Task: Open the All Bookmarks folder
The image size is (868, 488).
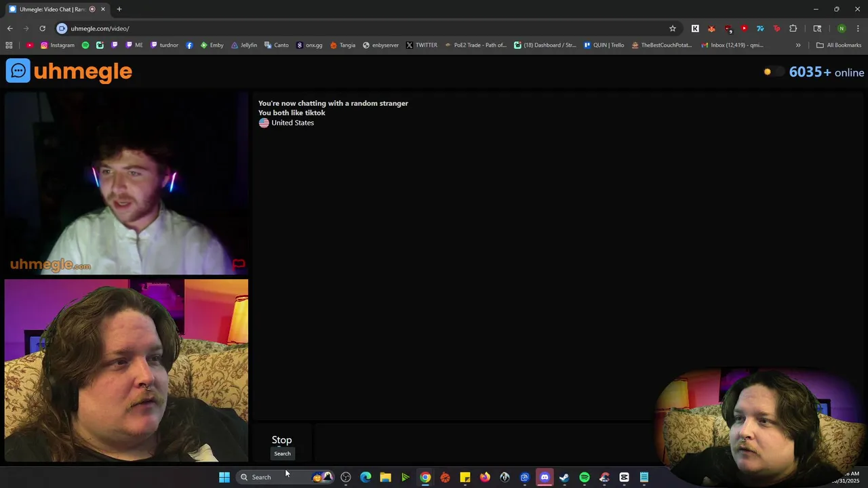Action: (x=839, y=45)
